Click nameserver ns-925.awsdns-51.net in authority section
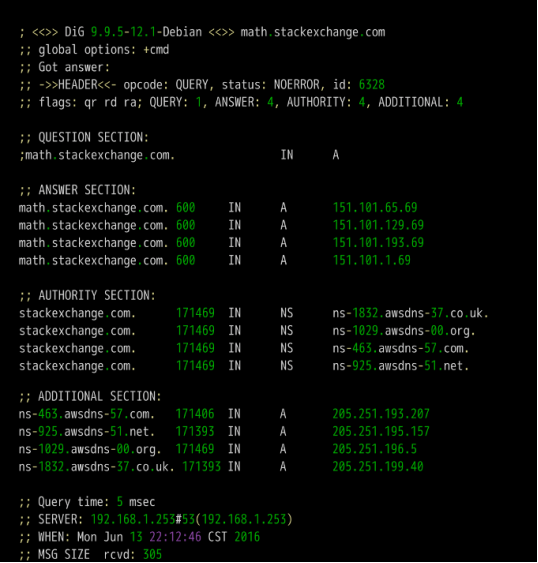This screenshot has height=563, width=538. [401, 366]
